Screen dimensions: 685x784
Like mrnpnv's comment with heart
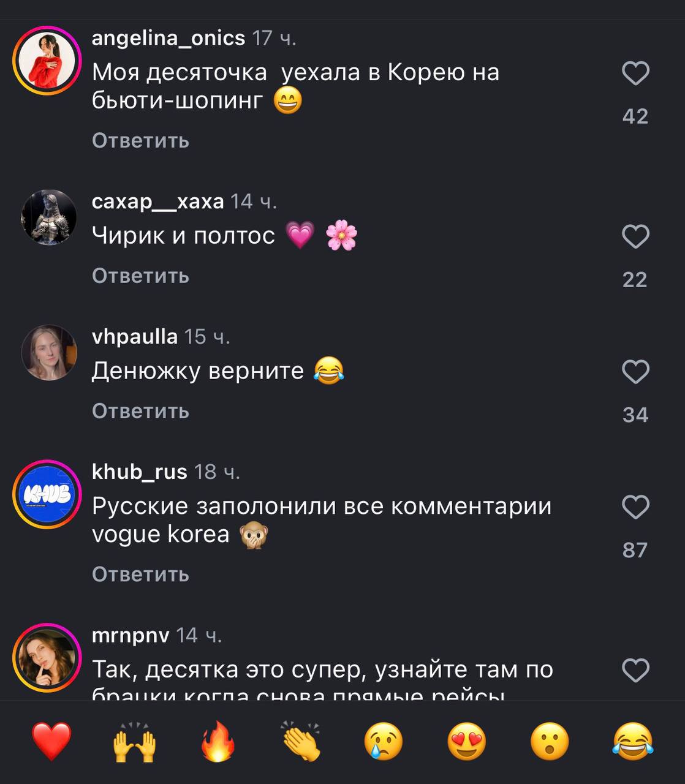pos(635,670)
